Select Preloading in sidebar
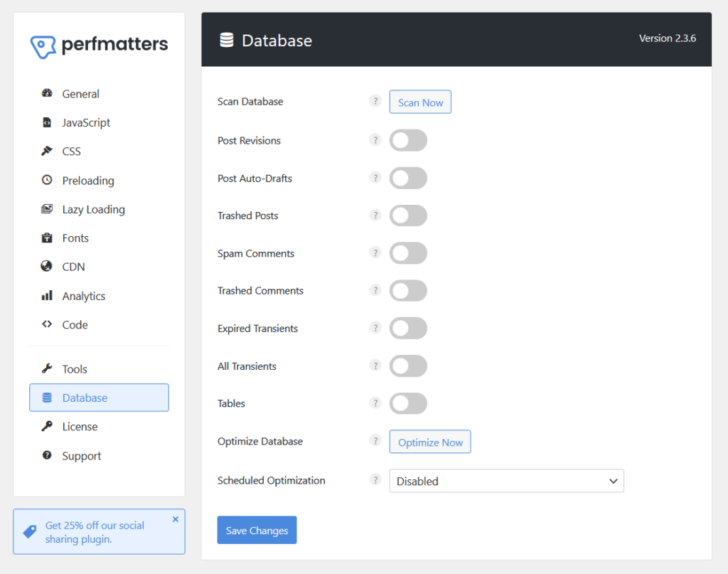The height and width of the screenshot is (574, 728). coord(100,180)
